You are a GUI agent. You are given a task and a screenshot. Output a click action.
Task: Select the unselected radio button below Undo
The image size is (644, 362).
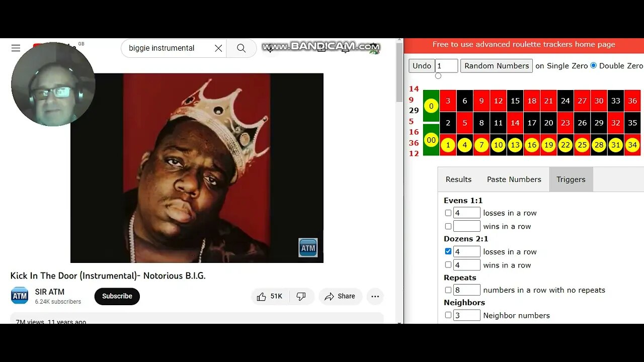(x=438, y=76)
